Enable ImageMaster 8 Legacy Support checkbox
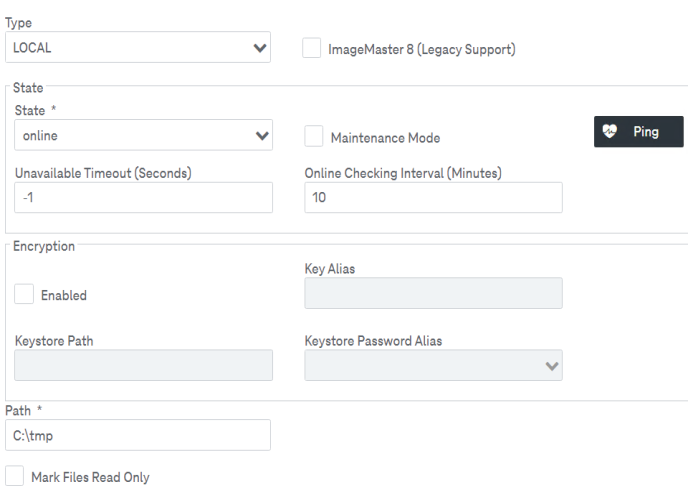Image resolution: width=688 pixels, height=500 pixels. coord(312,48)
